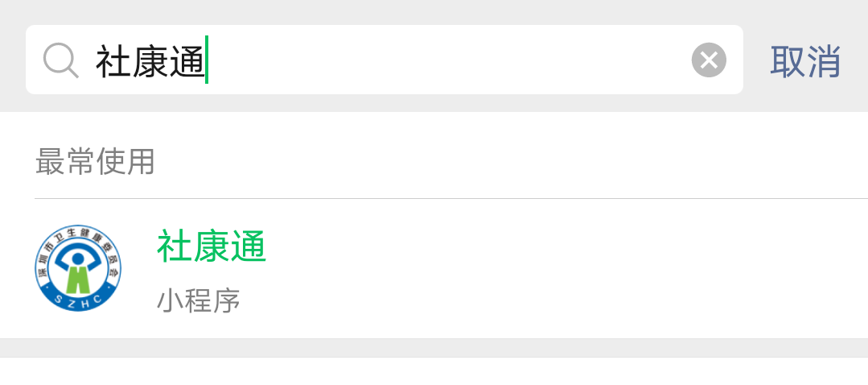The height and width of the screenshot is (385, 868).
Task: Click gray gap between search box and 取消
Action: (755, 60)
